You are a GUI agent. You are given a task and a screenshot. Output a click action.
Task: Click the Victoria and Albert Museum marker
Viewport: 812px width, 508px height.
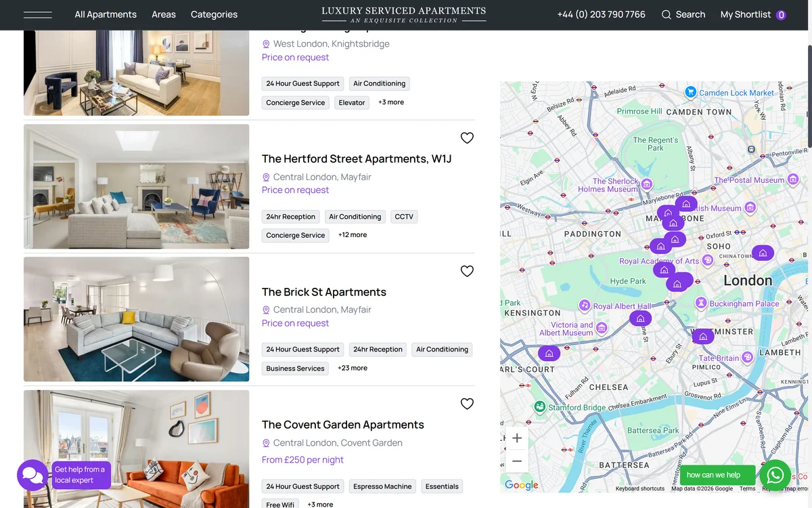[x=601, y=329]
